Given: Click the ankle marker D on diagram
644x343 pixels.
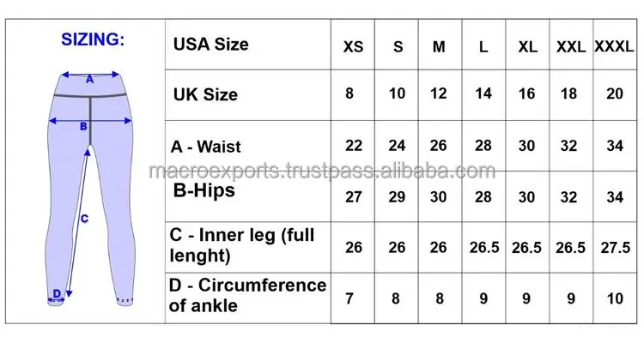Looking at the screenshot, I should (x=57, y=294).
